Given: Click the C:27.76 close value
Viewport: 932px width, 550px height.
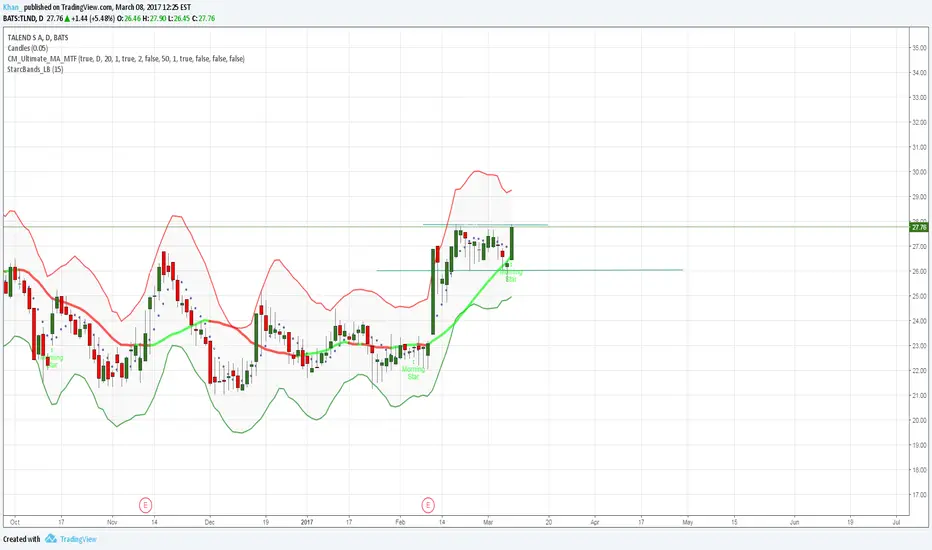Looking at the screenshot, I should coord(203,18).
